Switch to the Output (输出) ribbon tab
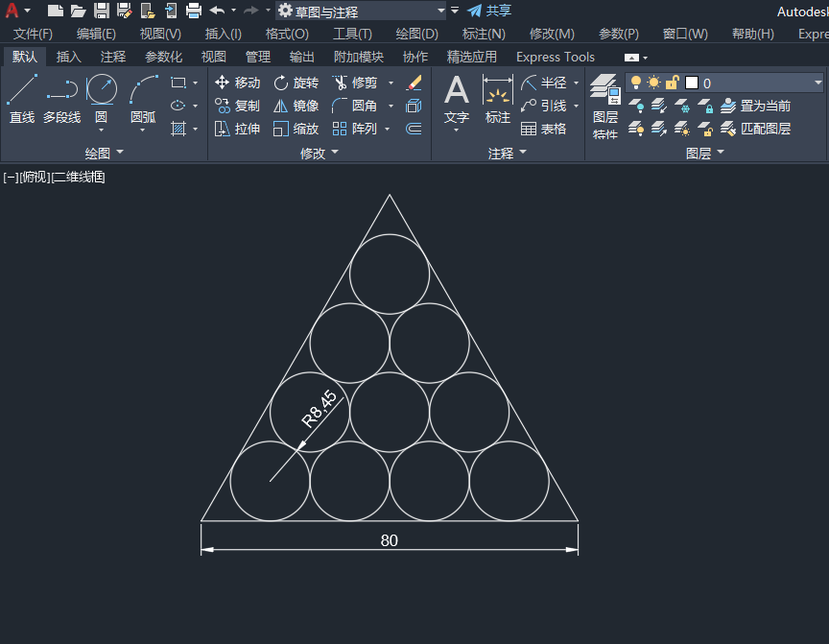This screenshot has height=644, width=829. [x=302, y=57]
